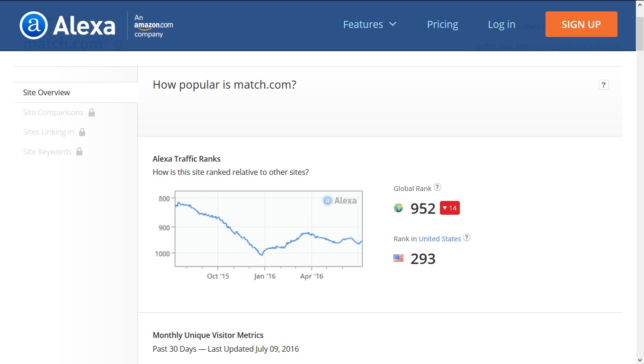Click the red rank change badge
Image resolution: width=644 pixels, height=364 pixels.
pos(449,208)
